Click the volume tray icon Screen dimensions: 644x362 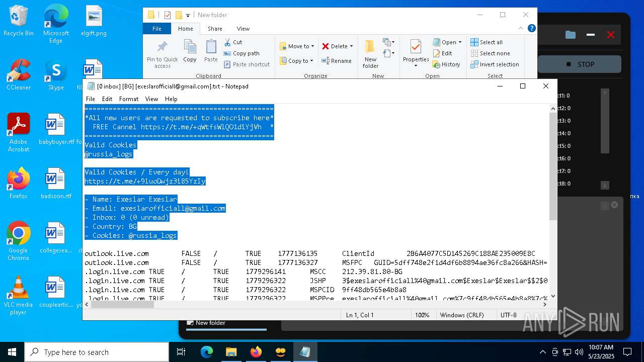pyautogui.click(x=579, y=352)
